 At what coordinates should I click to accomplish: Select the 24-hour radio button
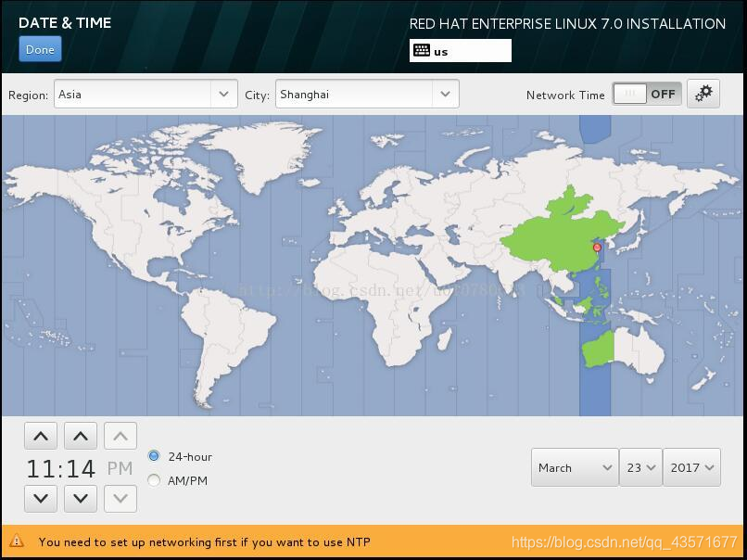point(154,456)
